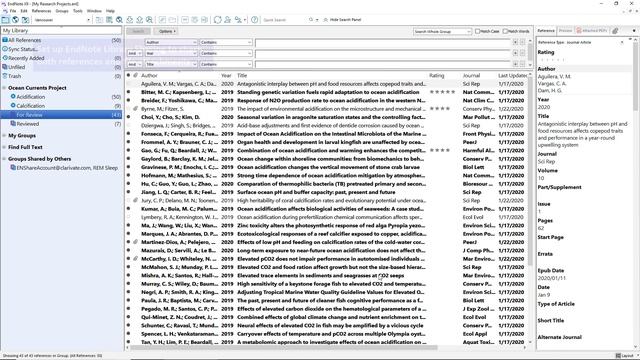Click the Open File folder toolbar icon
The width and height of the screenshot is (640, 360).
pyautogui.click(x=172, y=20)
